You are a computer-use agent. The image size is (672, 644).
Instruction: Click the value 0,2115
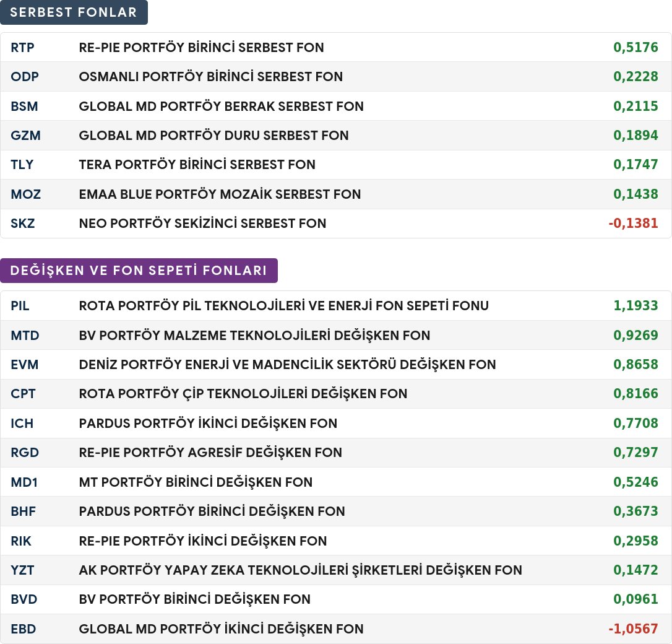pos(635,106)
